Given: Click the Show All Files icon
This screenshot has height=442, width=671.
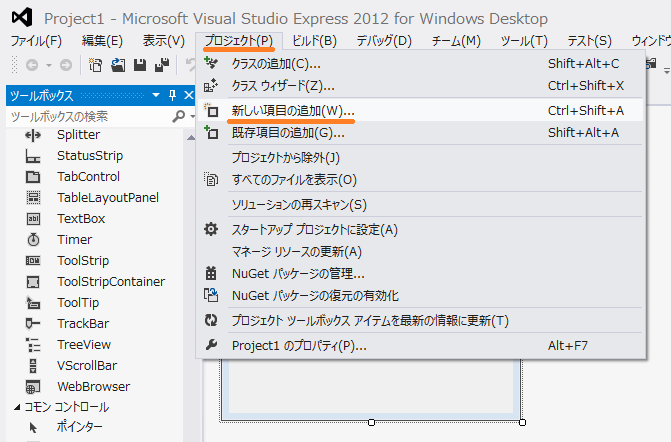Looking at the screenshot, I should coord(211,179).
